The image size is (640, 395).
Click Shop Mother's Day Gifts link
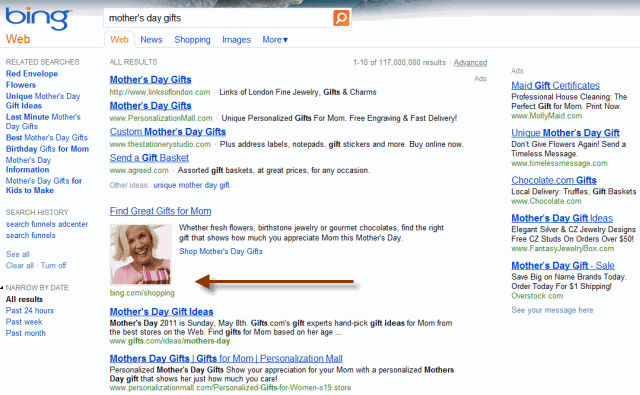click(221, 251)
